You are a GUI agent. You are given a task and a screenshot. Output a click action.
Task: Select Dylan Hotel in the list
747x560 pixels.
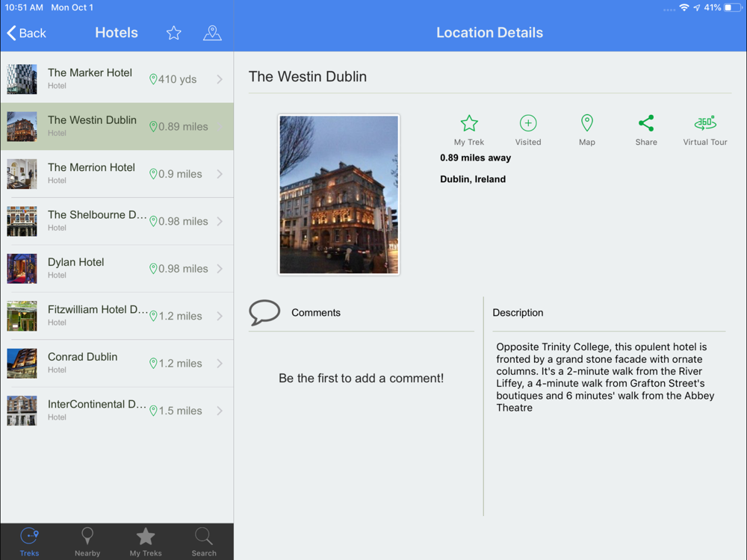[117, 269]
